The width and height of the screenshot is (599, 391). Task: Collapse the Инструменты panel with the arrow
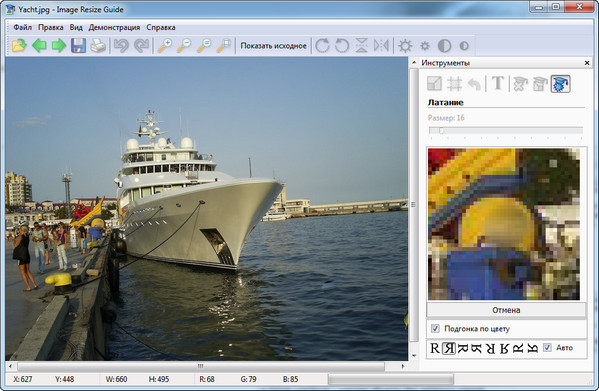click(414, 63)
